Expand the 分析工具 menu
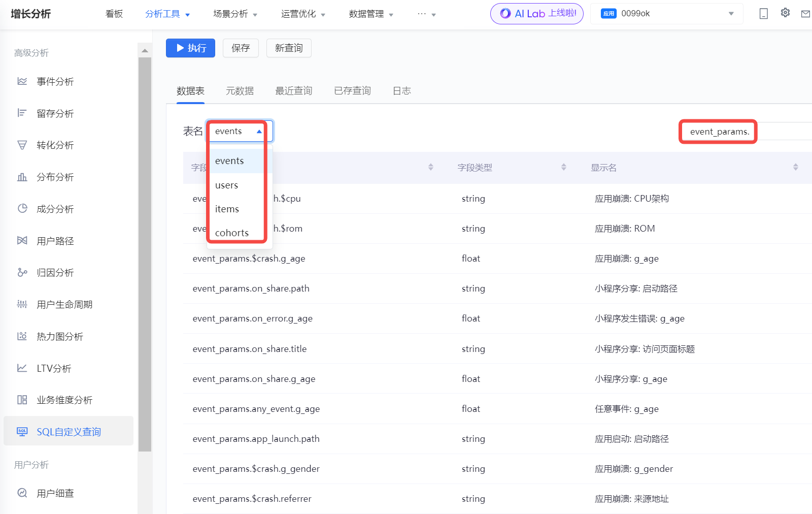Screen dimensions: 812x514 click(167, 14)
